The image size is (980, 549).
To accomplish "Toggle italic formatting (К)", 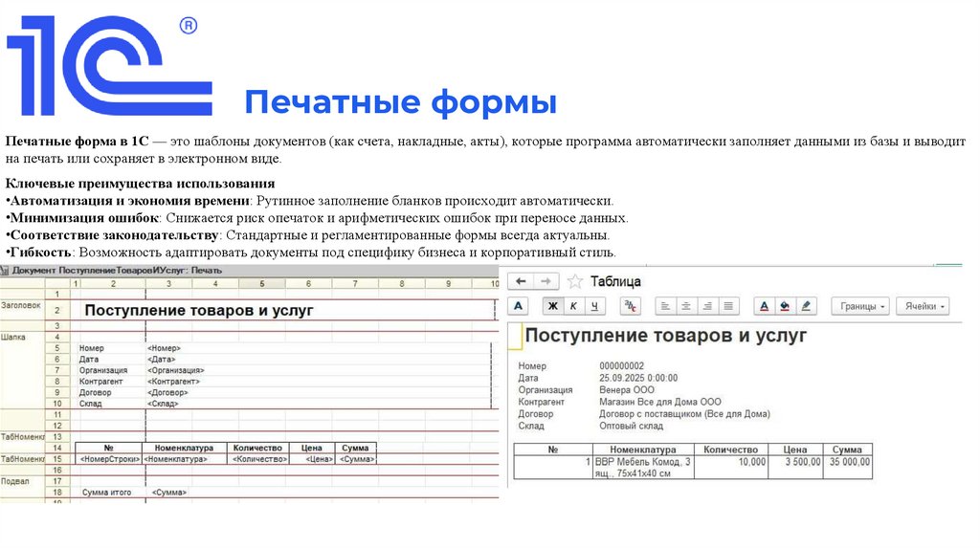I will click(573, 306).
